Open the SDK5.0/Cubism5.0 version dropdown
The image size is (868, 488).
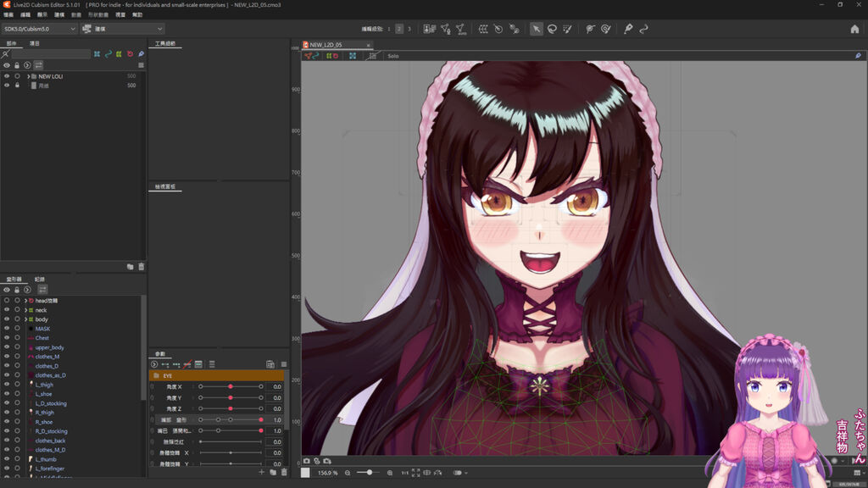click(39, 29)
